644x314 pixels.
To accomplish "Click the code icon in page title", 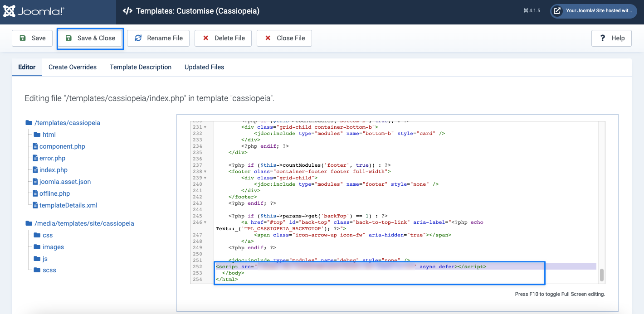I will pyautogui.click(x=127, y=11).
